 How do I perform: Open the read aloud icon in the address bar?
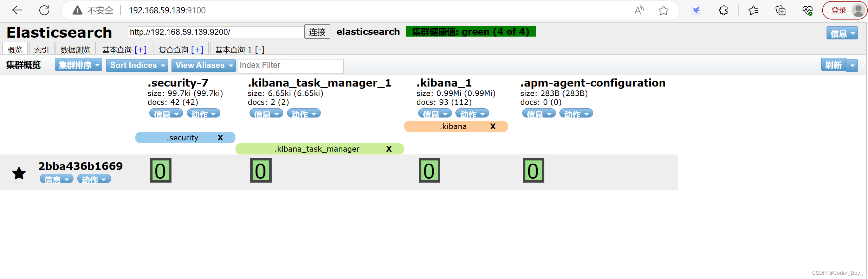pyautogui.click(x=639, y=11)
